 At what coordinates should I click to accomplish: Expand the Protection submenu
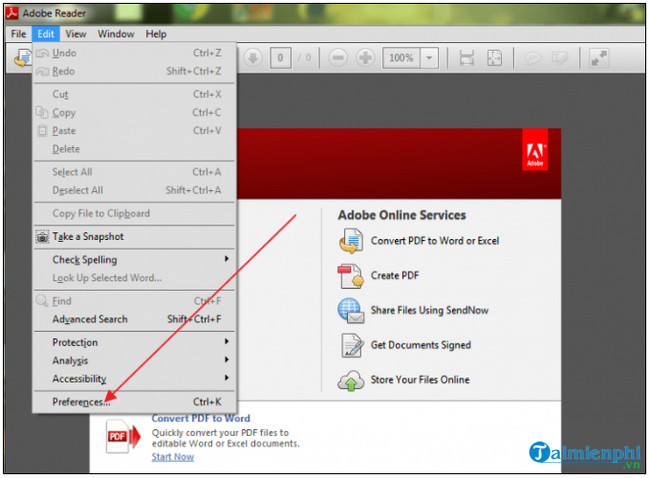[134, 342]
